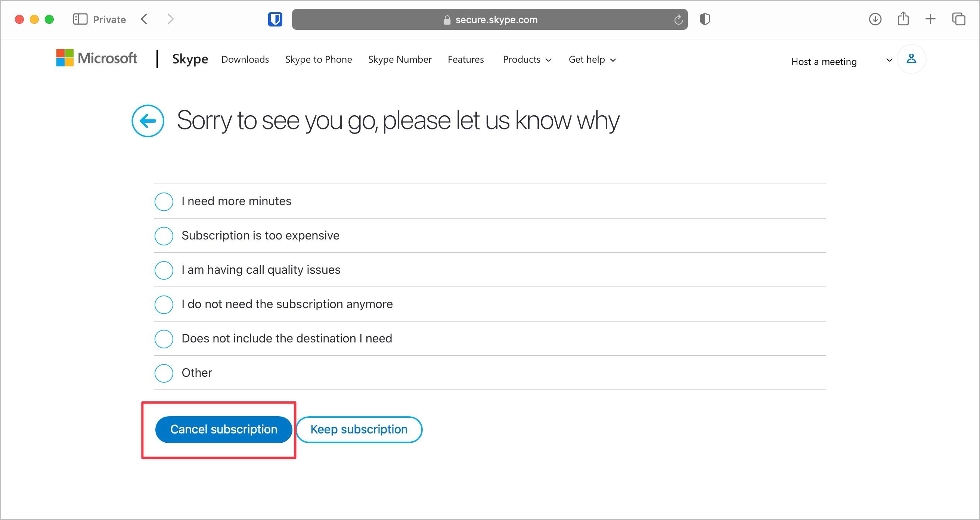The width and height of the screenshot is (980, 520).
Task: Open the Downloads icon in the toolbar
Action: 875,19
